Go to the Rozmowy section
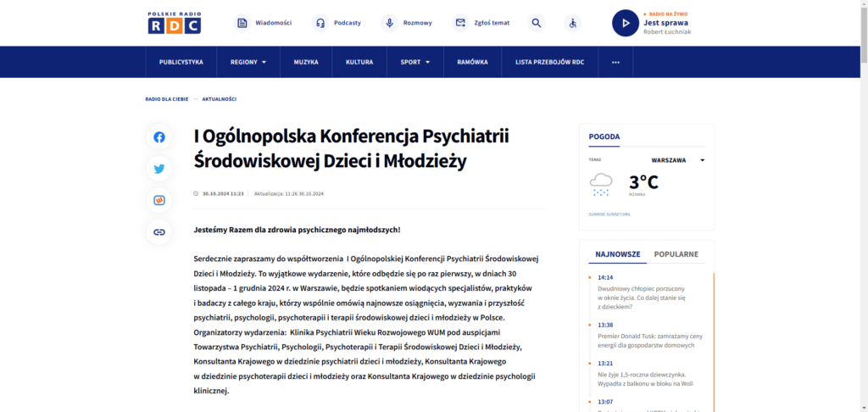 [x=408, y=23]
